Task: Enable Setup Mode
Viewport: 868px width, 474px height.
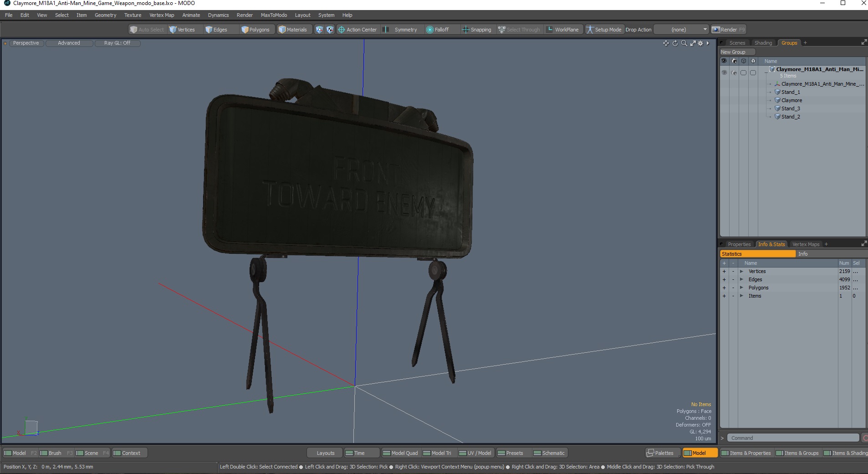Action: coord(604,30)
